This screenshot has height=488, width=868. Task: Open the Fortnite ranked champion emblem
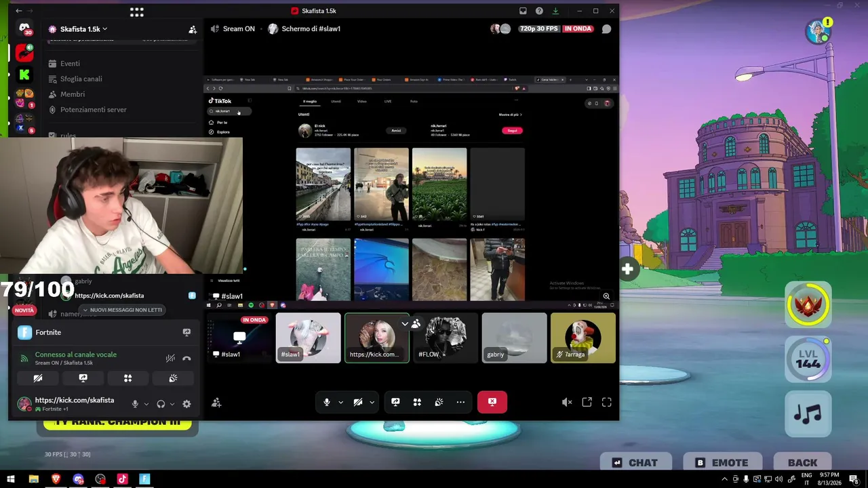point(808,304)
